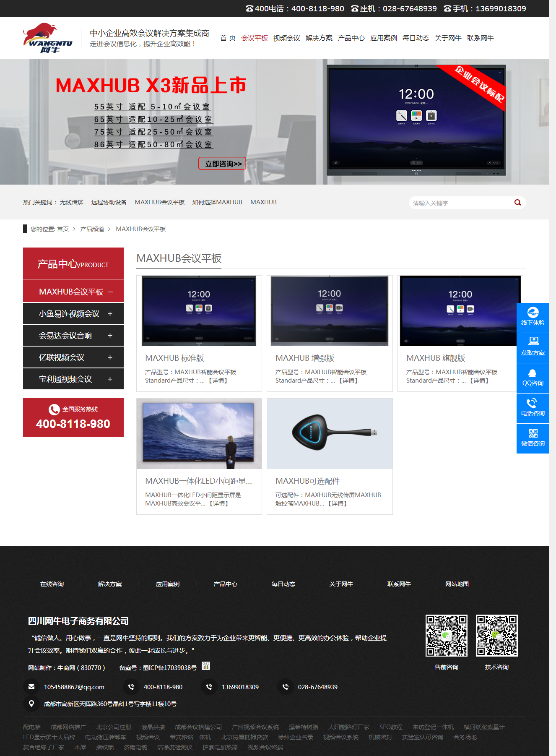The image size is (556, 756).
Task: Click 牛商网 website credit in footer
Action: [x=66, y=668]
